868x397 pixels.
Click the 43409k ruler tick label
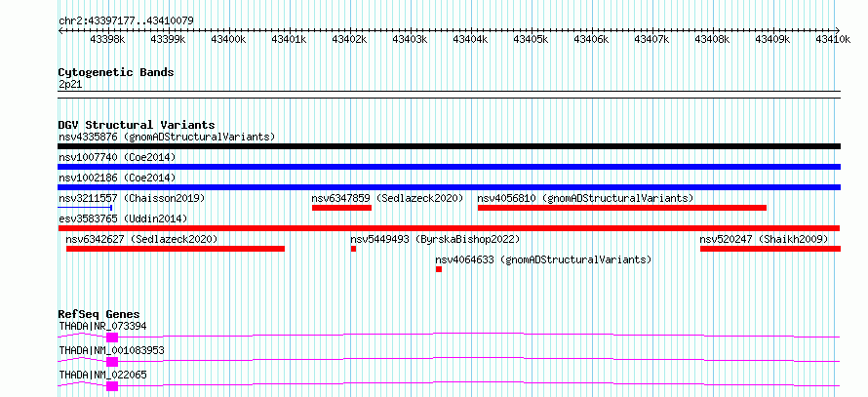click(773, 39)
